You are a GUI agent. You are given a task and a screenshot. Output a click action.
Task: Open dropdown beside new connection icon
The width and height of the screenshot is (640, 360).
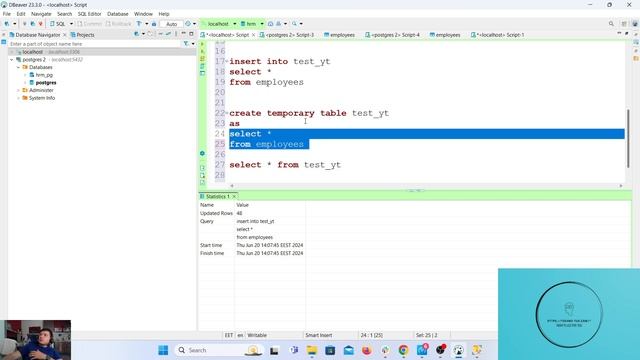(15, 24)
